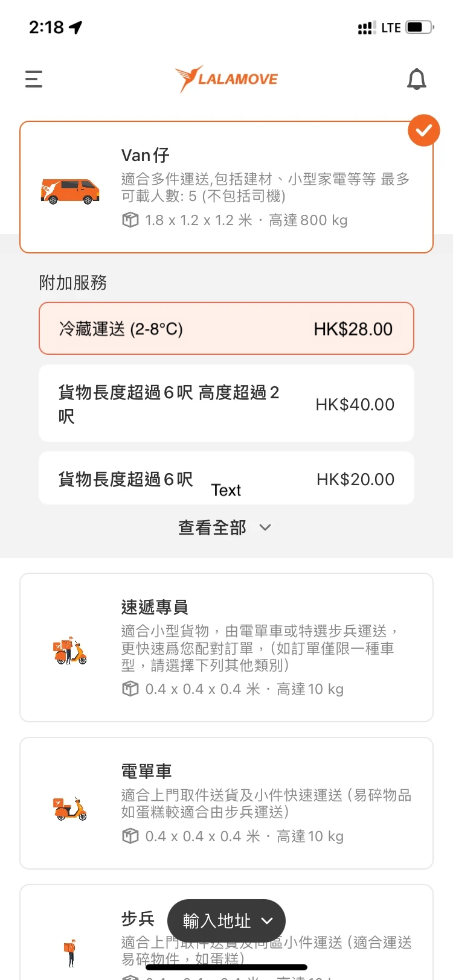
Task: Tap the 輸入地址 button
Action: click(x=226, y=921)
